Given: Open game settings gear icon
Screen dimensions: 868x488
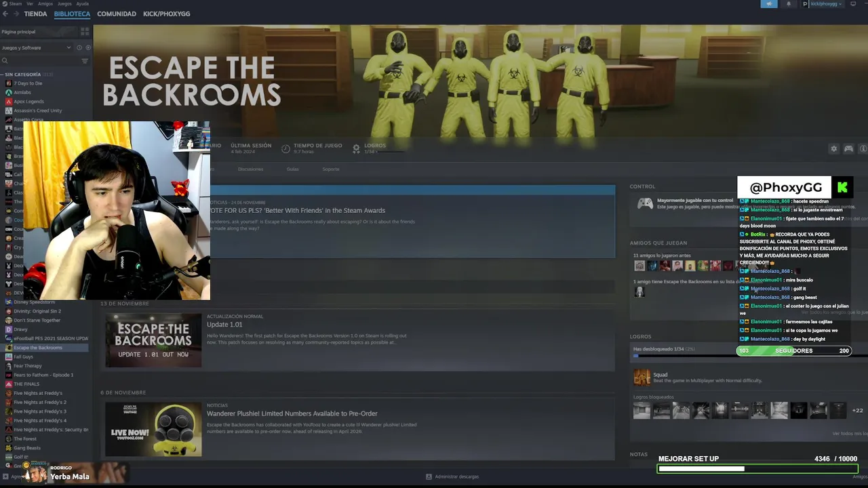Looking at the screenshot, I should pos(833,149).
